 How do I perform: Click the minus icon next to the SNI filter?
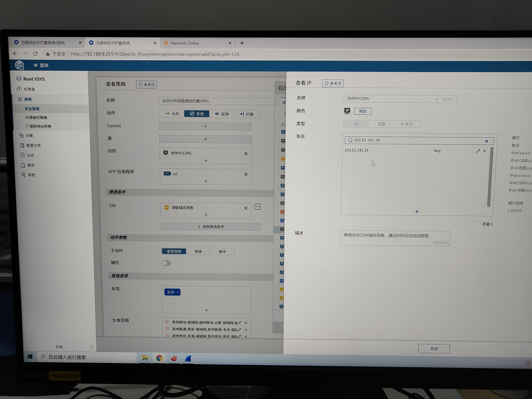pyautogui.click(x=257, y=207)
